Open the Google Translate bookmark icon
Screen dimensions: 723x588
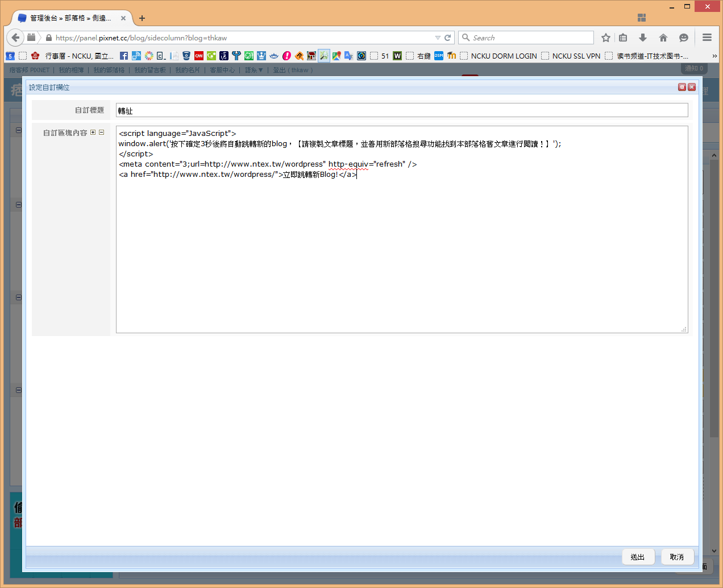click(x=349, y=56)
